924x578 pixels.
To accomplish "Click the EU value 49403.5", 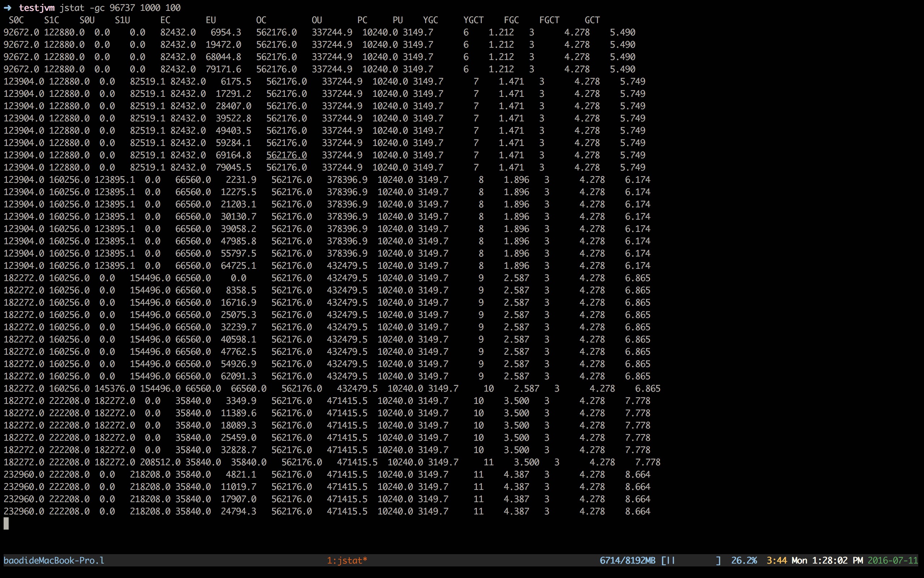I will (x=234, y=130).
